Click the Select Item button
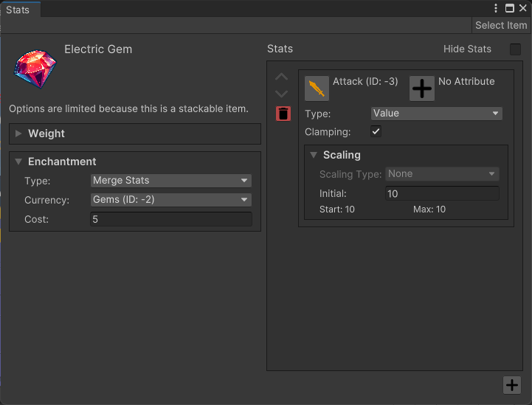 coord(501,25)
